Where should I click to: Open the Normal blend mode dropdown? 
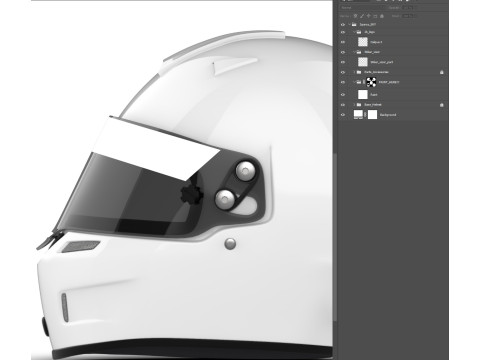click(x=363, y=8)
